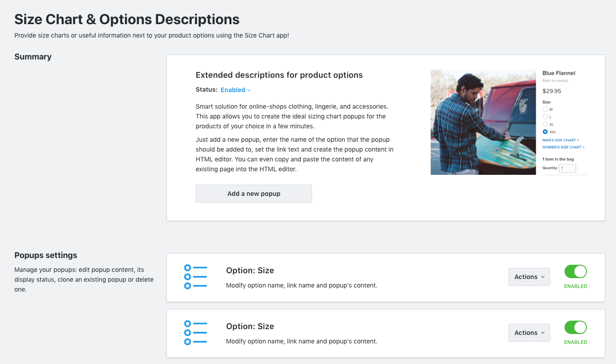
Task: Click the list icon of the first Option: Size popup
Action: click(196, 277)
